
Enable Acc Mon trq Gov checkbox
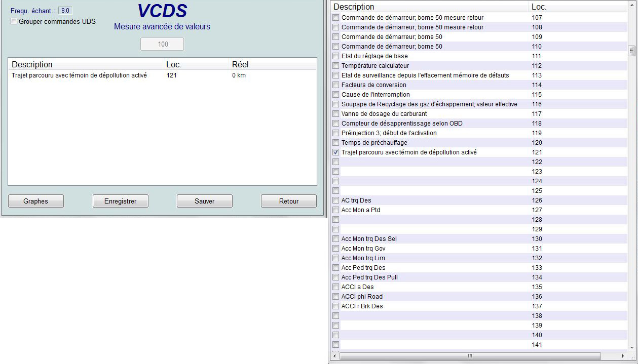335,248
